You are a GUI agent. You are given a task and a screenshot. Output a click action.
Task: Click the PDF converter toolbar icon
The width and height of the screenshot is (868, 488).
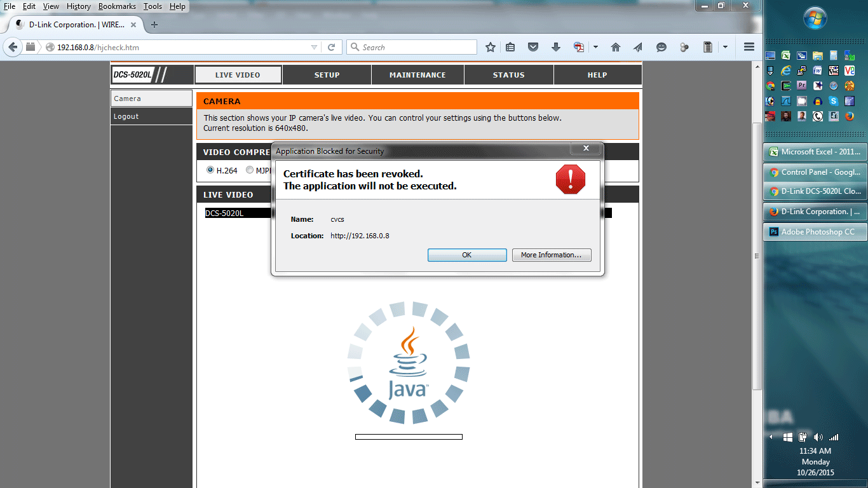[578, 47]
